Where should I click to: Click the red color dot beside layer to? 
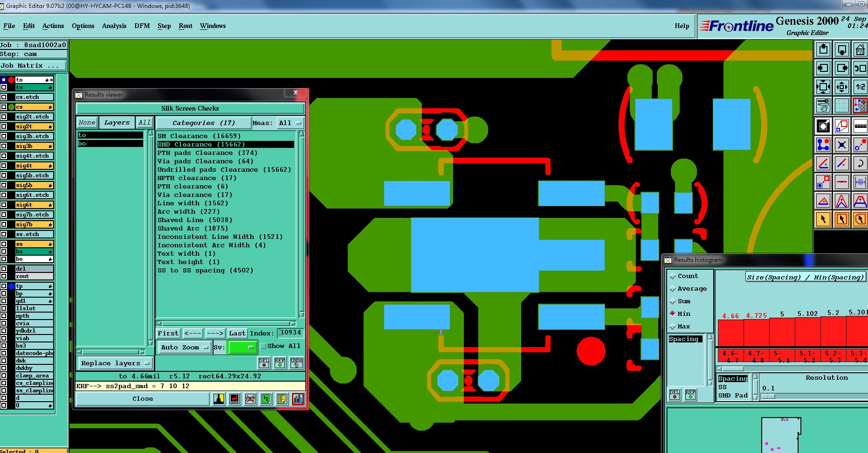[11, 80]
